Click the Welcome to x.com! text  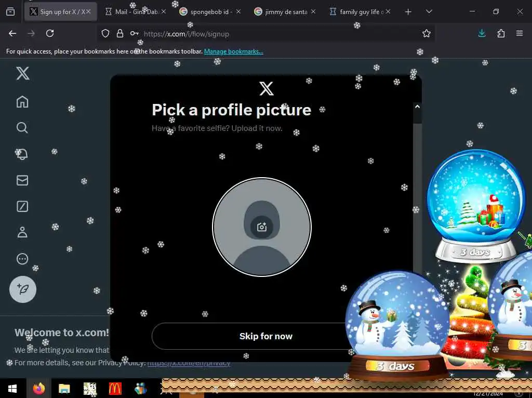[x=62, y=333]
